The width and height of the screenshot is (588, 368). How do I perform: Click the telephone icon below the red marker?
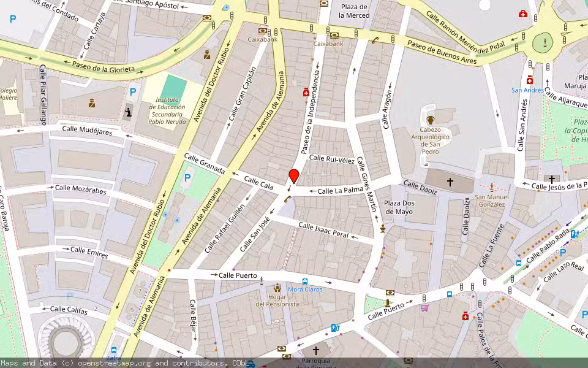pos(288,199)
